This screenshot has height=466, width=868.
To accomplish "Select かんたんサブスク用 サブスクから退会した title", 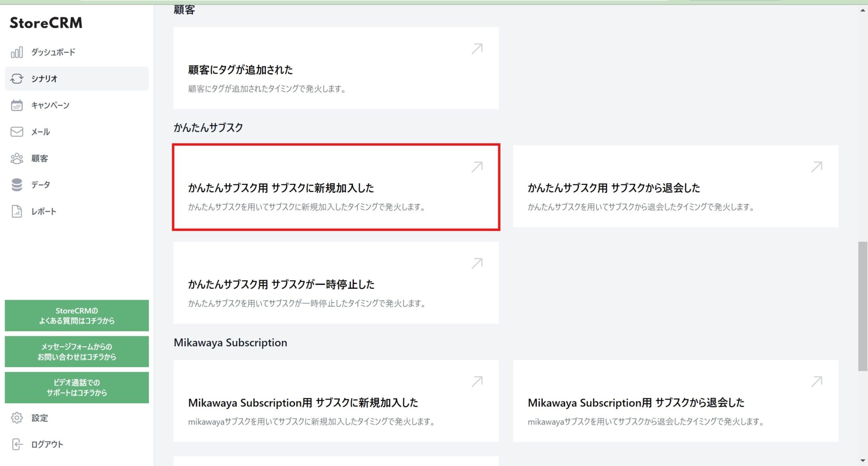I will pyautogui.click(x=614, y=188).
